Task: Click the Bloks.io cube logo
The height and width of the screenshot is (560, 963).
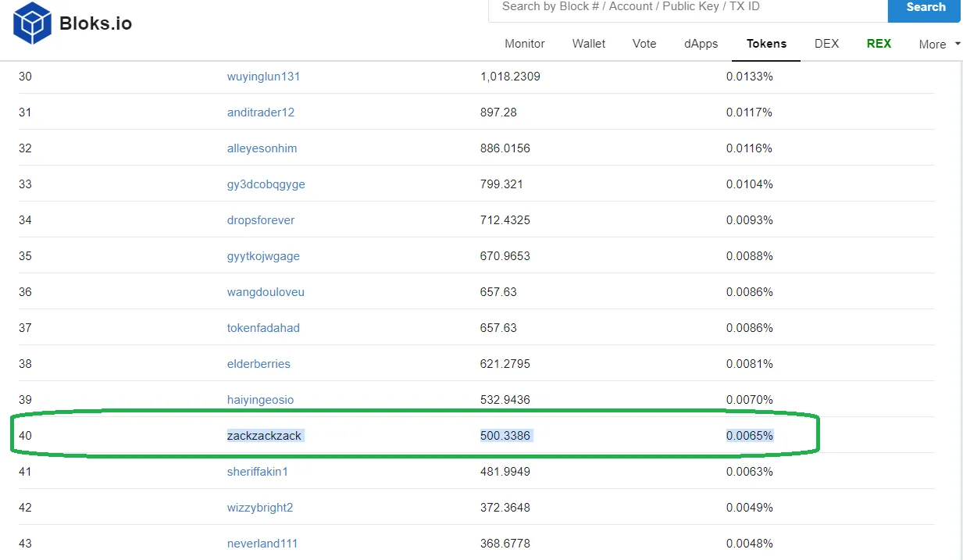Action: point(32,23)
